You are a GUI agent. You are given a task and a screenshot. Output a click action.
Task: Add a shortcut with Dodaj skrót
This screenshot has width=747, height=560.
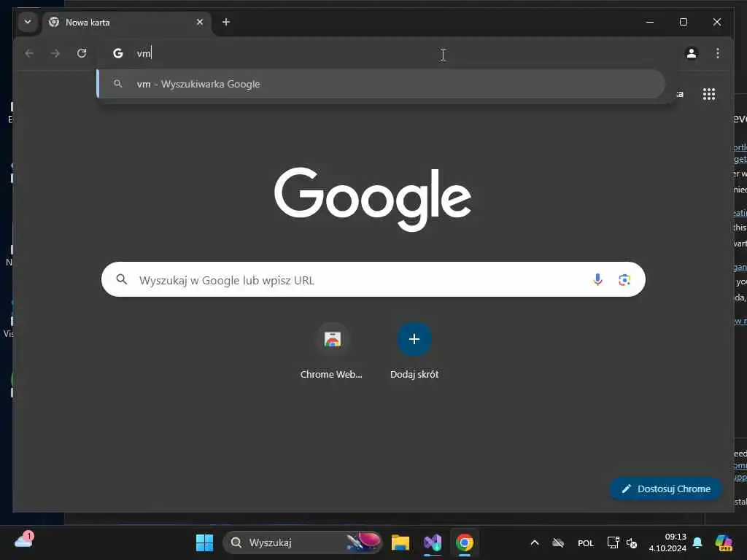click(x=414, y=351)
